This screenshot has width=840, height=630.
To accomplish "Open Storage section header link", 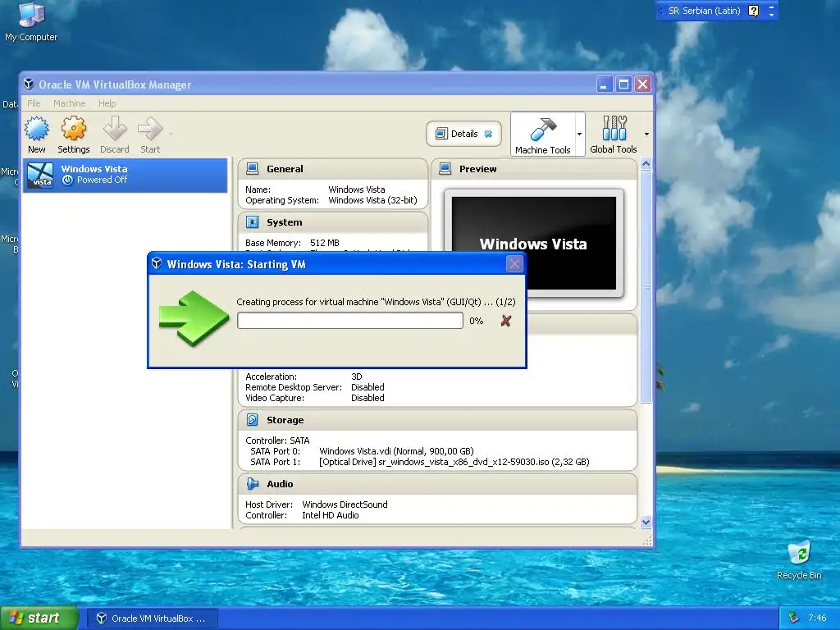I will [x=285, y=420].
